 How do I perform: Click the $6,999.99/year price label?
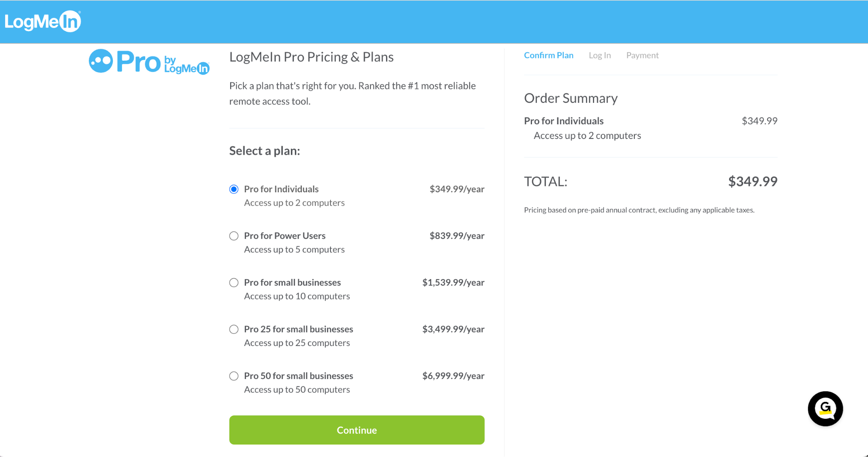453,376
